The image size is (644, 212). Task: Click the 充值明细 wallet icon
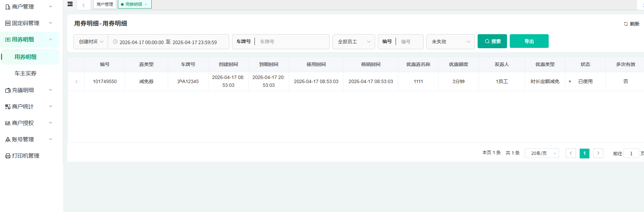coord(8,90)
